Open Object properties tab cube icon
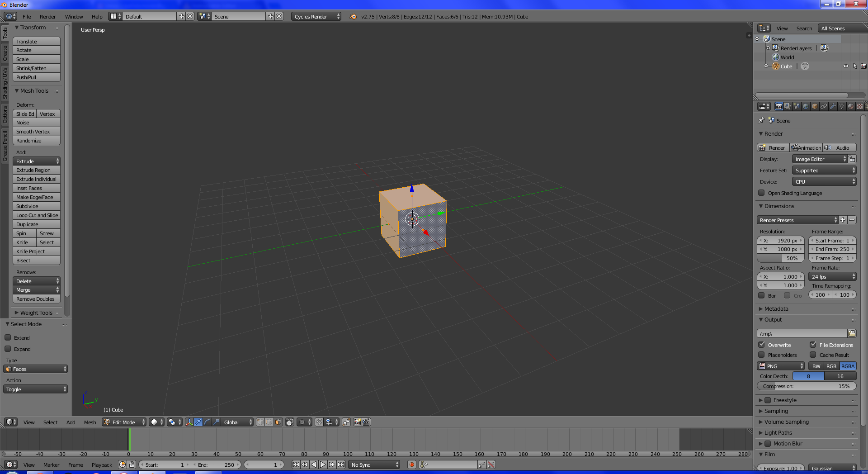This screenshot has width=868, height=474. (815, 106)
